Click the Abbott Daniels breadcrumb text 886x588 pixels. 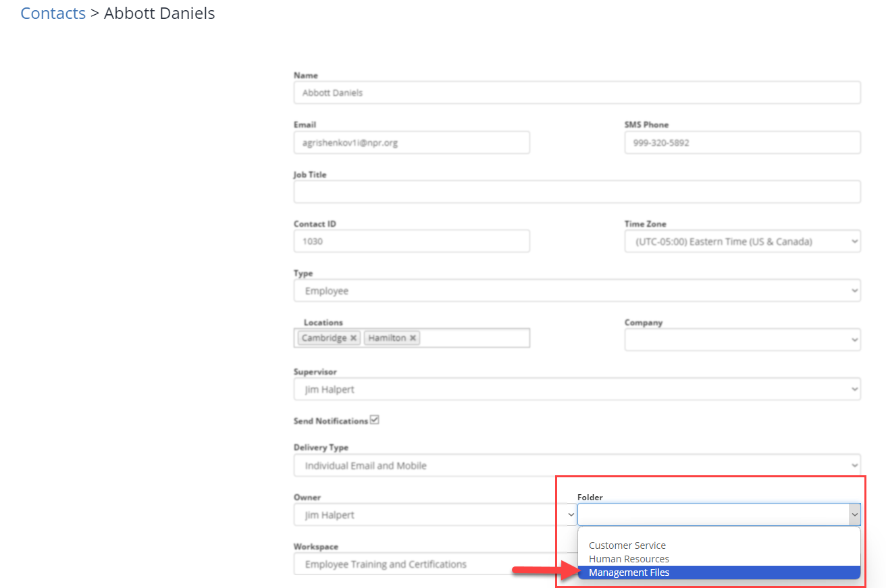159,13
